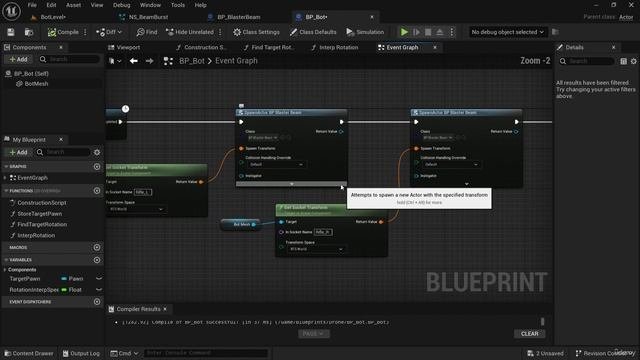
Task: Switch to the BotLevel tab
Action: 53,17
